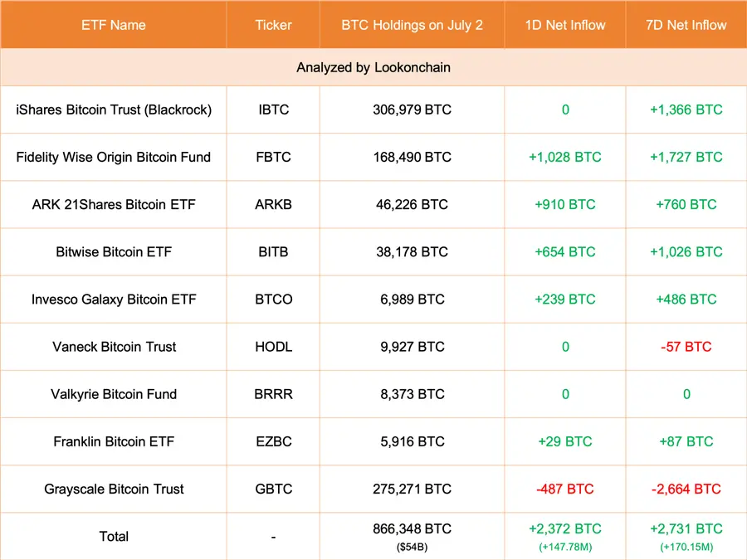Click the EZBC ticker cell
The height and width of the screenshot is (560, 747).
click(273, 441)
